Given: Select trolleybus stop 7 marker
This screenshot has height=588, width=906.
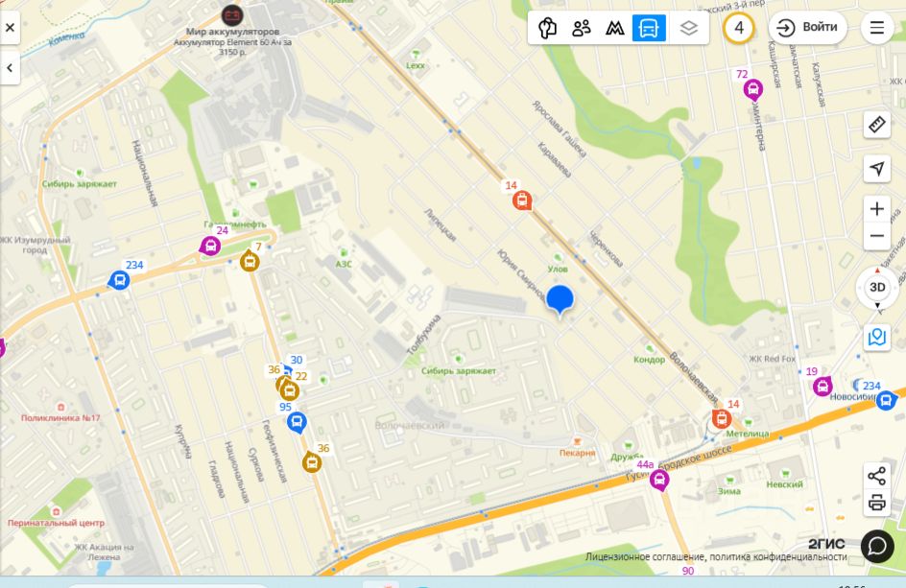Looking at the screenshot, I should 250,261.
